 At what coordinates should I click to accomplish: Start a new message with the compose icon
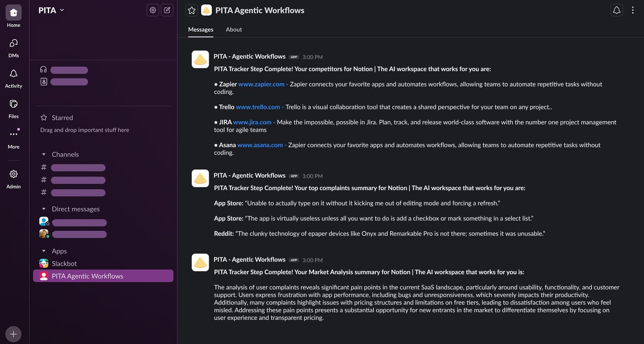click(167, 10)
